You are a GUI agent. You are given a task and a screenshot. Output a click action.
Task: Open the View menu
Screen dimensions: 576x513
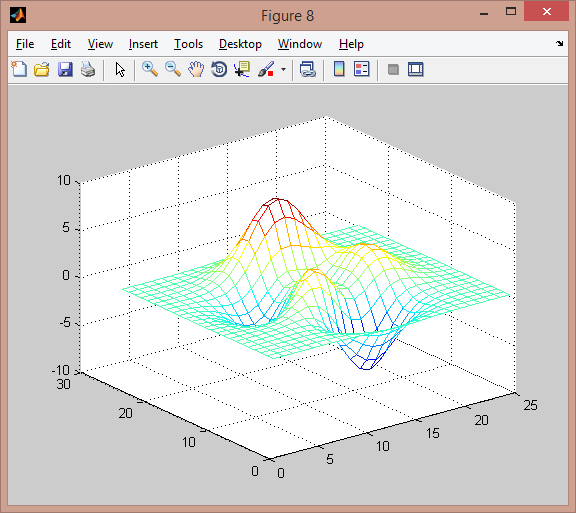tap(100, 44)
